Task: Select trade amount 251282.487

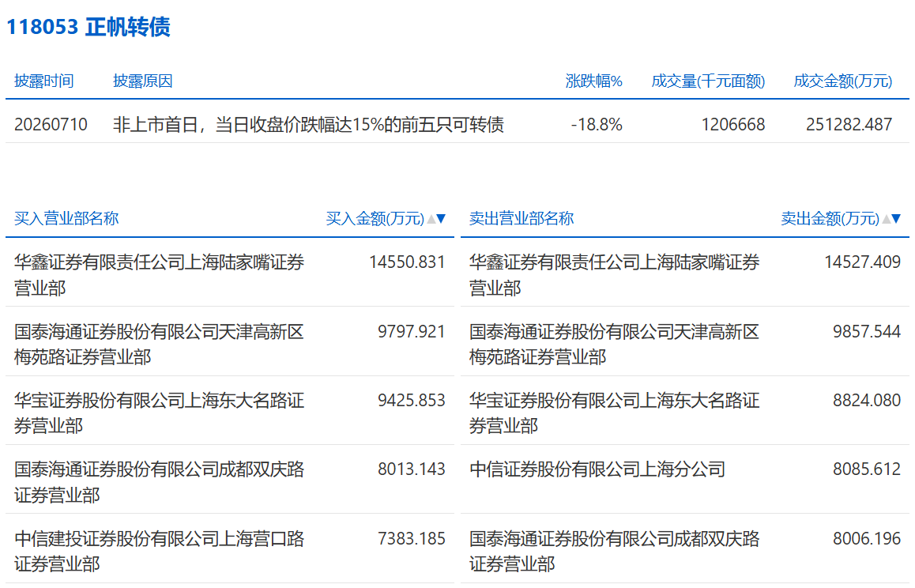Action: [x=849, y=124]
